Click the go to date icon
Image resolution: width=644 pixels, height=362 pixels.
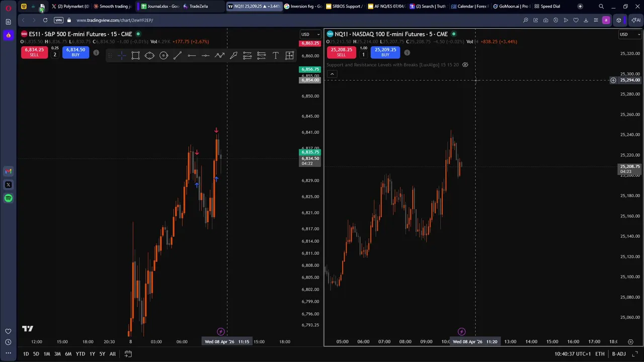(128, 353)
